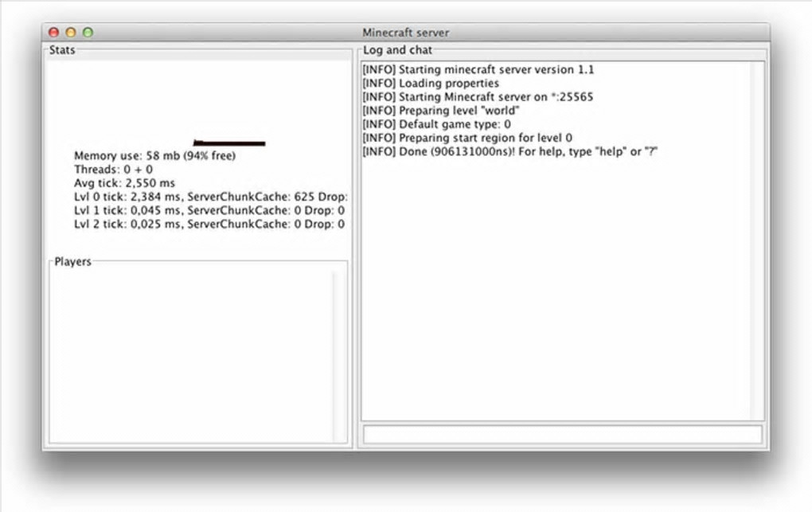Click log line 'Loading properties'
This screenshot has height=512, width=812.
431,83
